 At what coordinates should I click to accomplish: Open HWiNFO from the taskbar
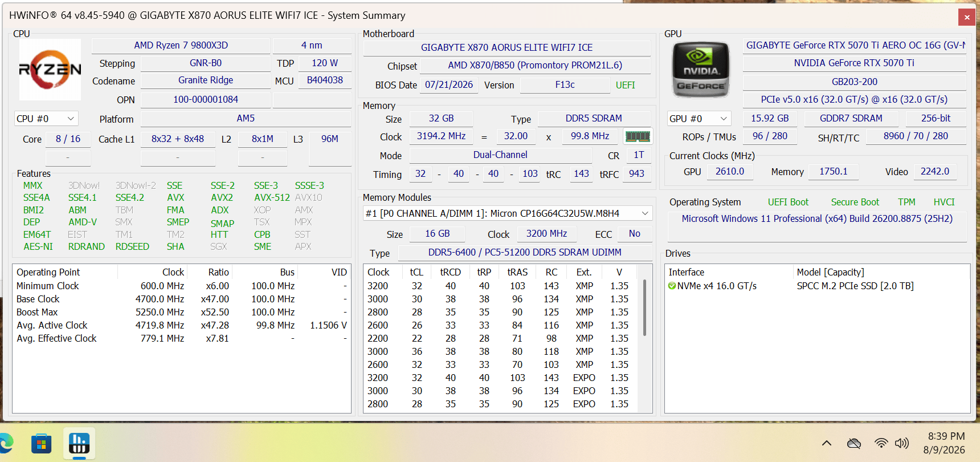pyautogui.click(x=79, y=443)
